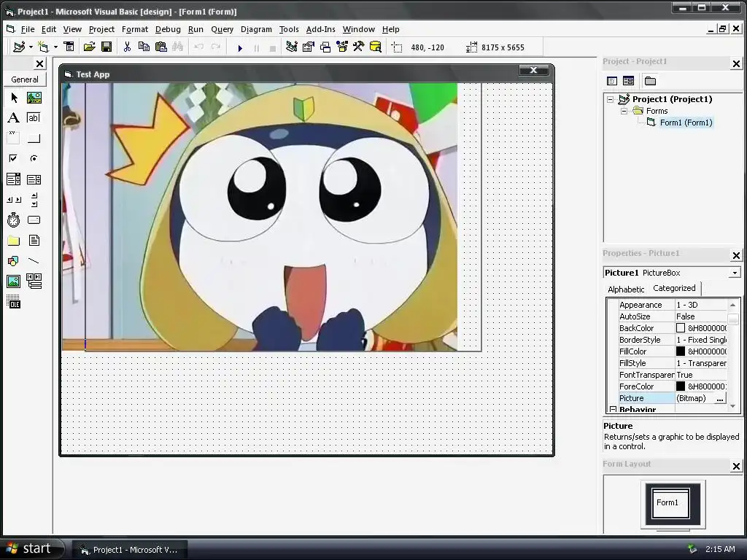The width and height of the screenshot is (747, 560).
Task: Open Add Form dropdown arrow
Action: pos(55,47)
